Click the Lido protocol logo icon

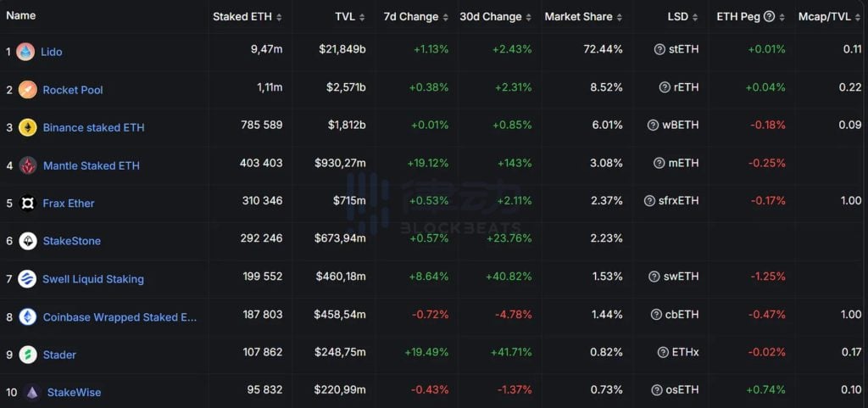tap(25, 52)
